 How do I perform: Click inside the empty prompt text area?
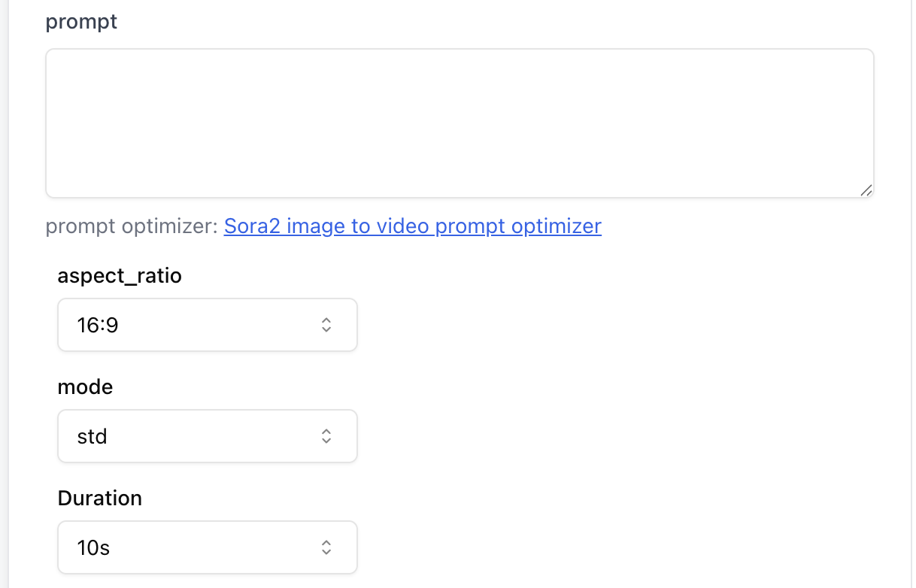pos(459,120)
